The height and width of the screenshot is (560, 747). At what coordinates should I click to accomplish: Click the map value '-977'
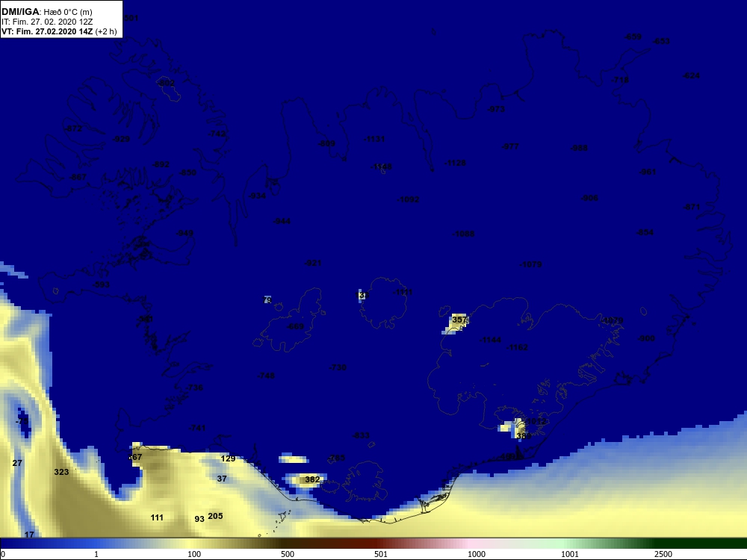[510, 146]
